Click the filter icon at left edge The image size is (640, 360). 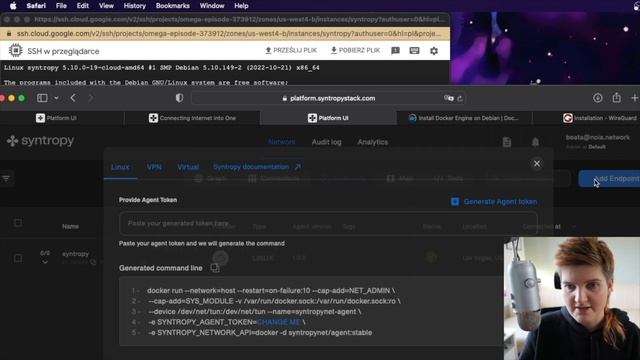pyautogui.click(x=6, y=178)
